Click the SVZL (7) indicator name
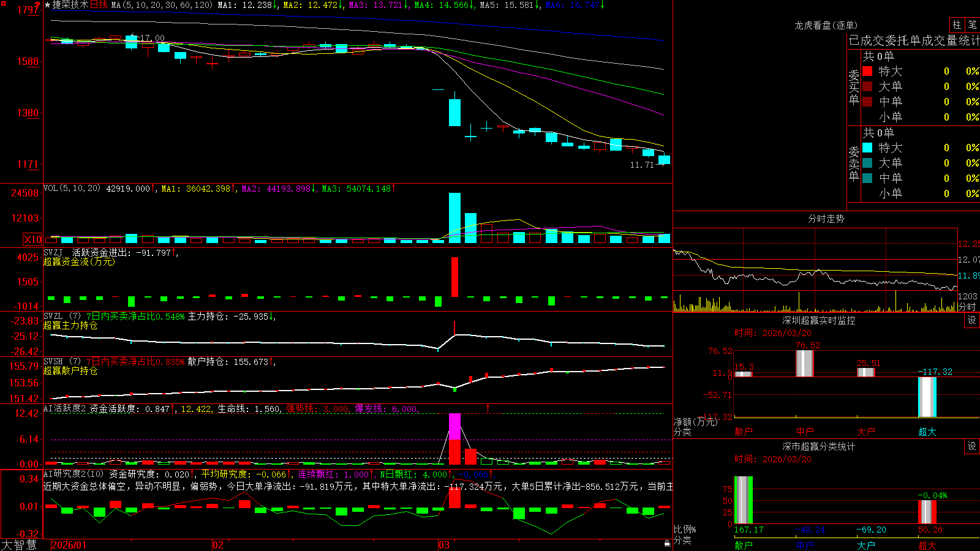 62,316
